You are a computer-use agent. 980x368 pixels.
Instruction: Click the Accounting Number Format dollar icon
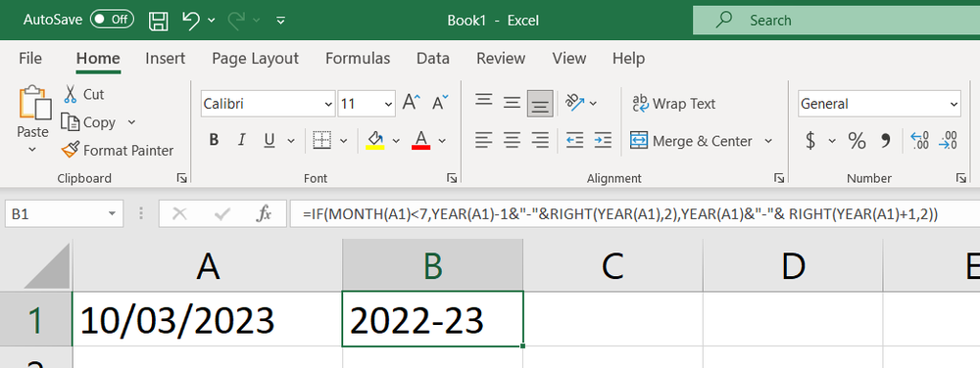point(810,141)
